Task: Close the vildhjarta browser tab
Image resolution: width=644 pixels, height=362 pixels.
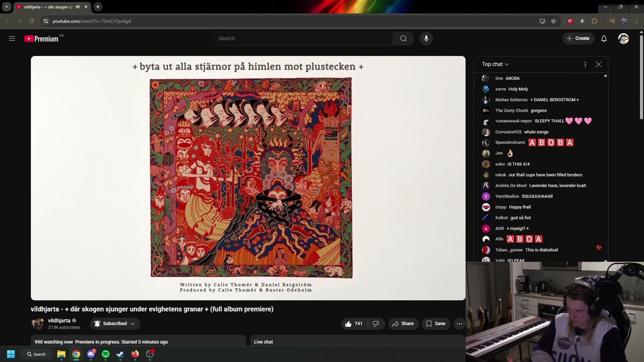Action: [x=86, y=7]
